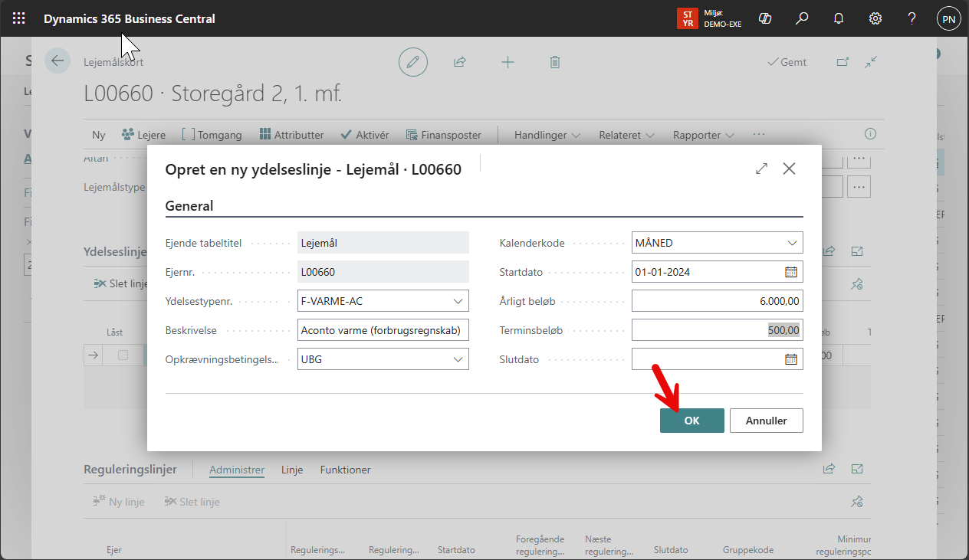Click the help question mark icon
This screenshot has height=560, width=969.
pyautogui.click(x=912, y=18)
